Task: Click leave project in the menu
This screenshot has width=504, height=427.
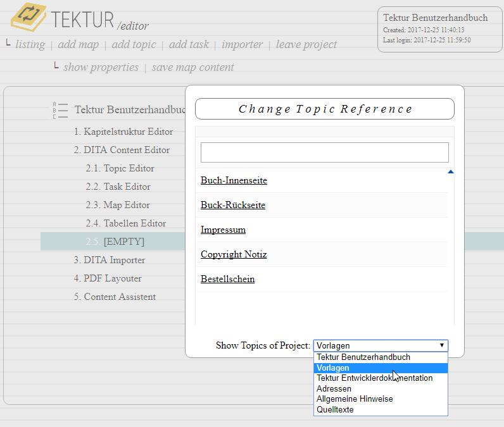Action: coord(306,45)
